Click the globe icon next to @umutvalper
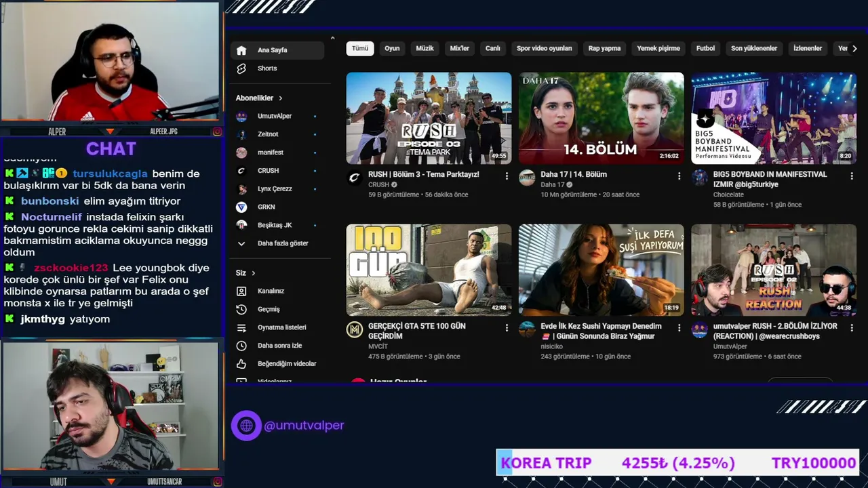This screenshot has width=868, height=488. tap(246, 426)
